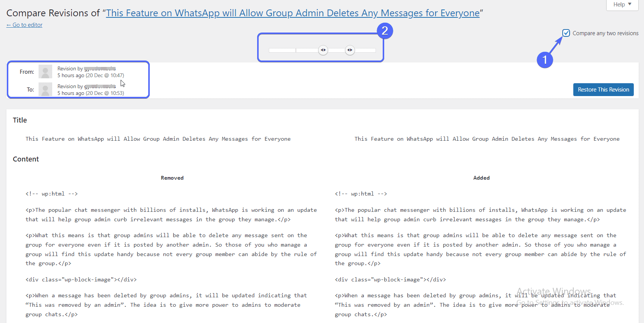This screenshot has width=644, height=323.
Task: Click the wp-block-image div line in Removed column
Action: (81, 280)
